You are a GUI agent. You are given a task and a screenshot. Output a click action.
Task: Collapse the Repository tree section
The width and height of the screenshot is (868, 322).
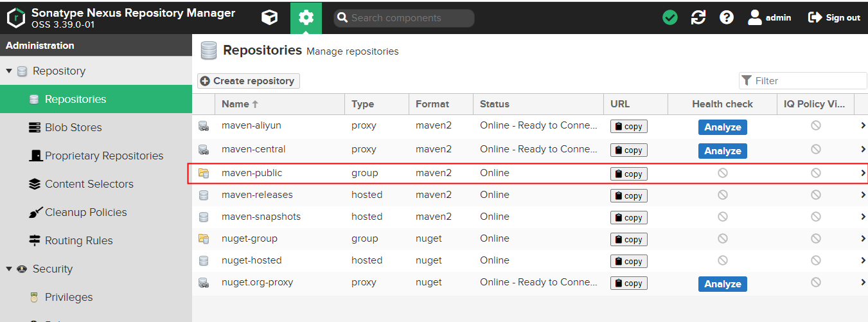coord(9,71)
